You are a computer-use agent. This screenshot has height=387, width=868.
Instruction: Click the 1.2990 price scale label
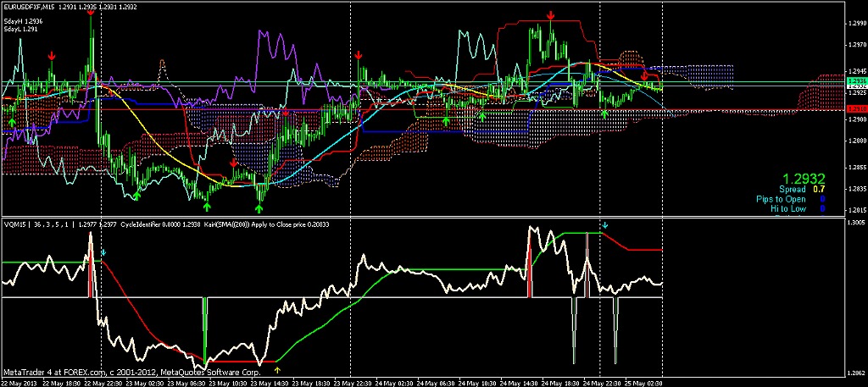tap(856, 23)
